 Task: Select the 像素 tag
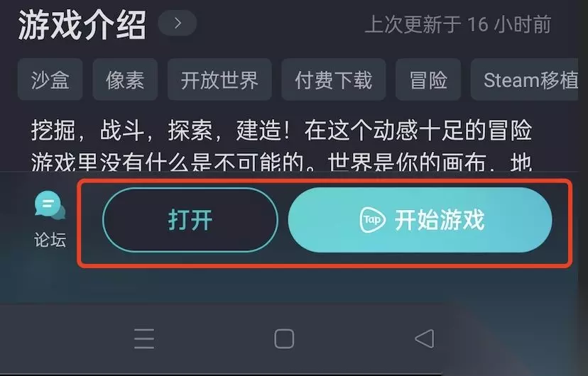point(125,79)
